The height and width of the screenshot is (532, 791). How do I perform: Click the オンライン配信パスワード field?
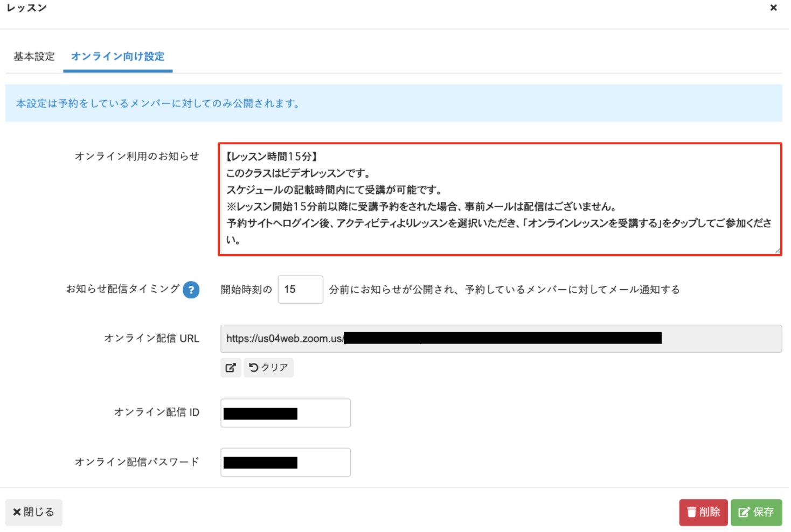(x=285, y=461)
